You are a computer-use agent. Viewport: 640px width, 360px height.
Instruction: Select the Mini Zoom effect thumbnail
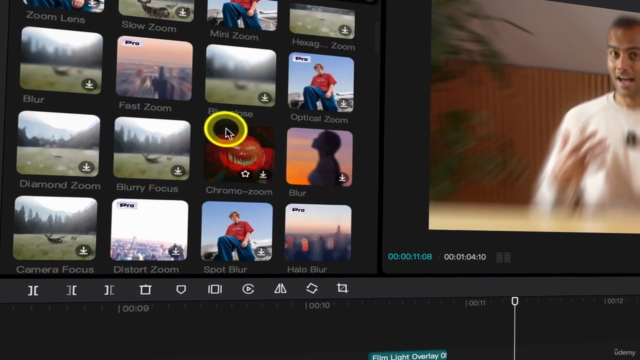tap(242, 15)
